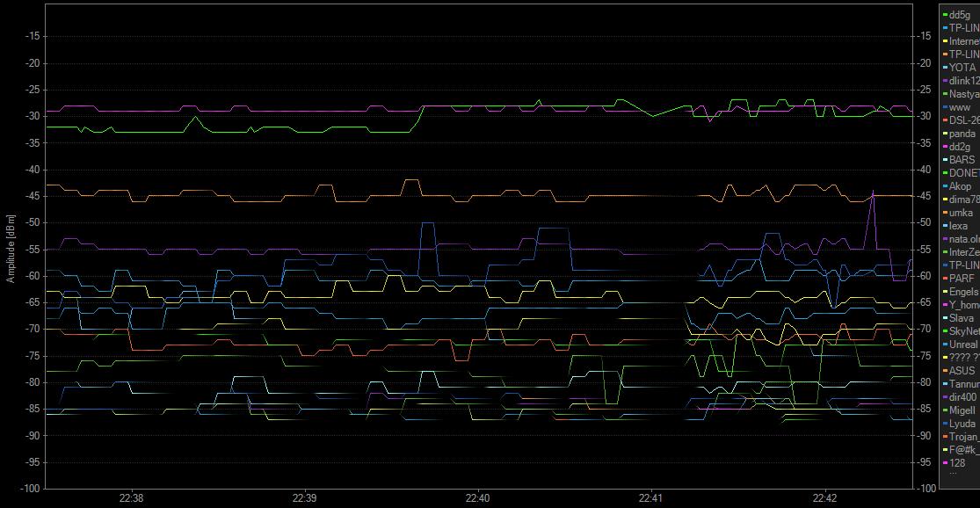The image size is (980, 508).
Task: Click the Nastya legend entry
Action: click(x=962, y=94)
